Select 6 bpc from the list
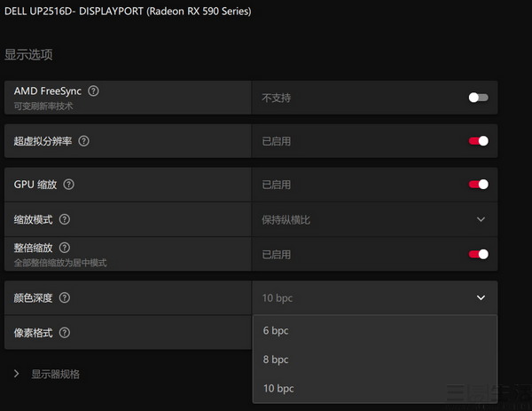Viewport: 532px width, 411px height. [276, 331]
